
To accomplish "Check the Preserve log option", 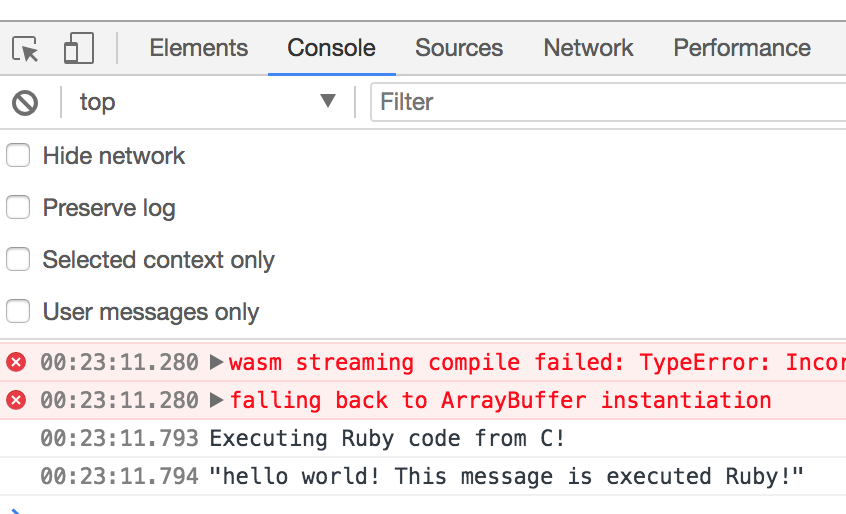I will click(x=18, y=208).
